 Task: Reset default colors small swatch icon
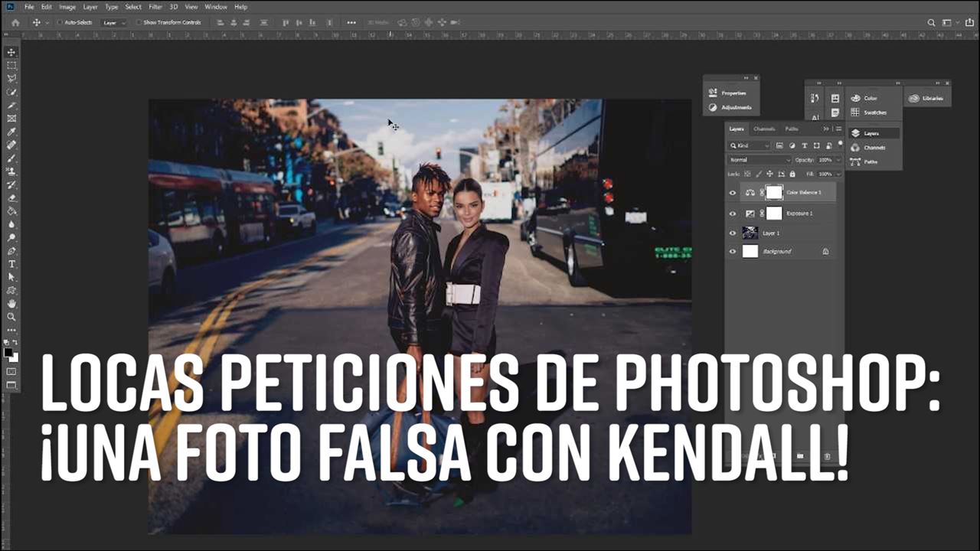coord(7,342)
